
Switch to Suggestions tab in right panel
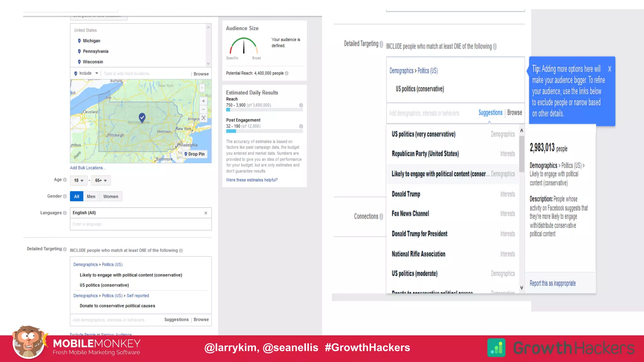pos(490,112)
